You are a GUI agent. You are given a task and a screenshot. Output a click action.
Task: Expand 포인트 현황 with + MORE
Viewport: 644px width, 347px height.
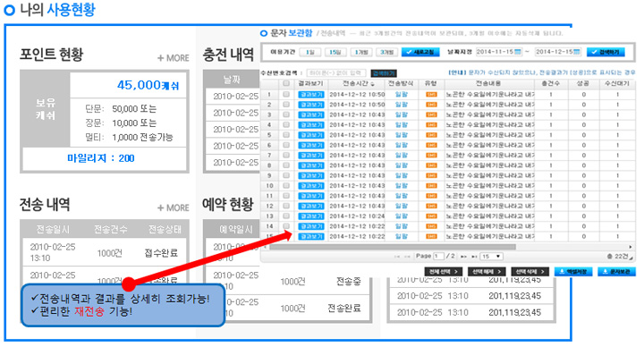pos(174,58)
